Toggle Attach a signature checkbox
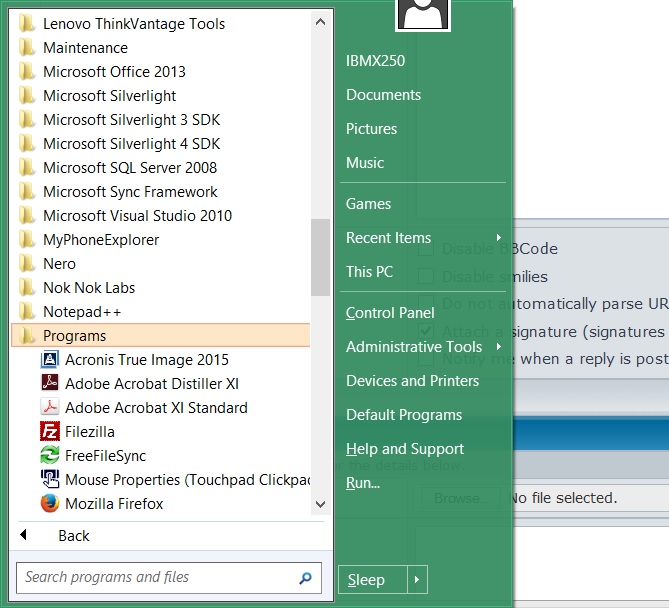Image resolution: width=669 pixels, height=608 pixels. (x=426, y=331)
